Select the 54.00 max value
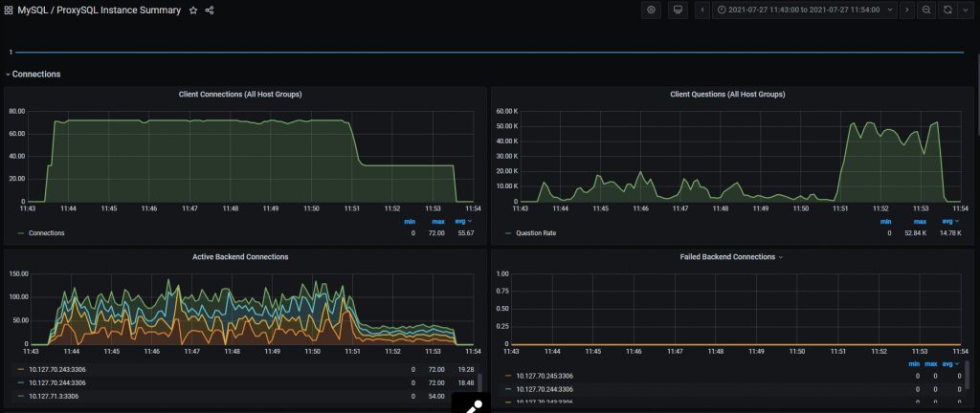The image size is (980, 413). [x=435, y=396]
